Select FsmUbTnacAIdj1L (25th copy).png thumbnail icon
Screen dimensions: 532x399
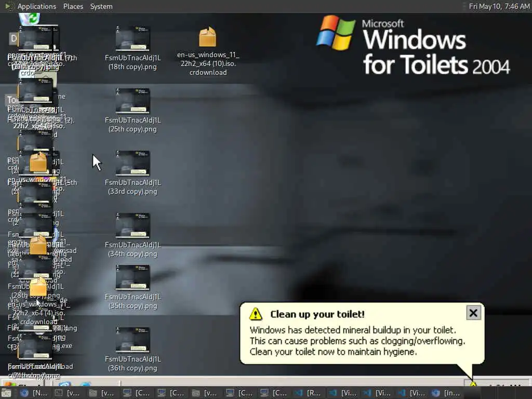click(132, 101)
